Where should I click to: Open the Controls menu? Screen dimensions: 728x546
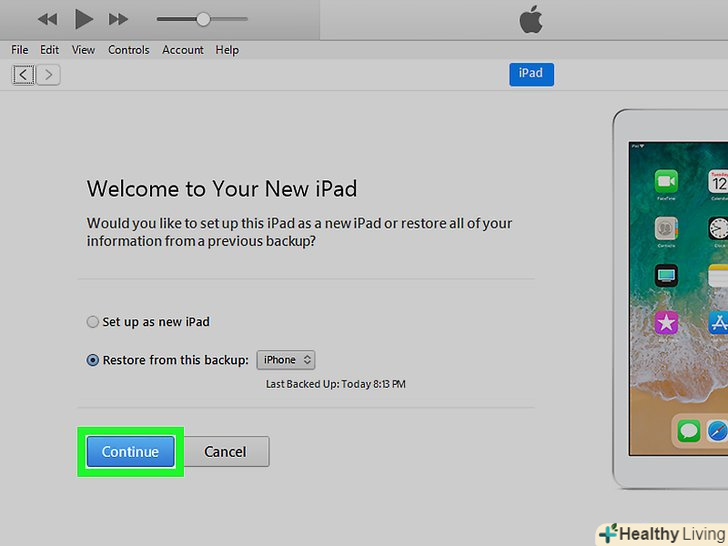tap(129, 50)
